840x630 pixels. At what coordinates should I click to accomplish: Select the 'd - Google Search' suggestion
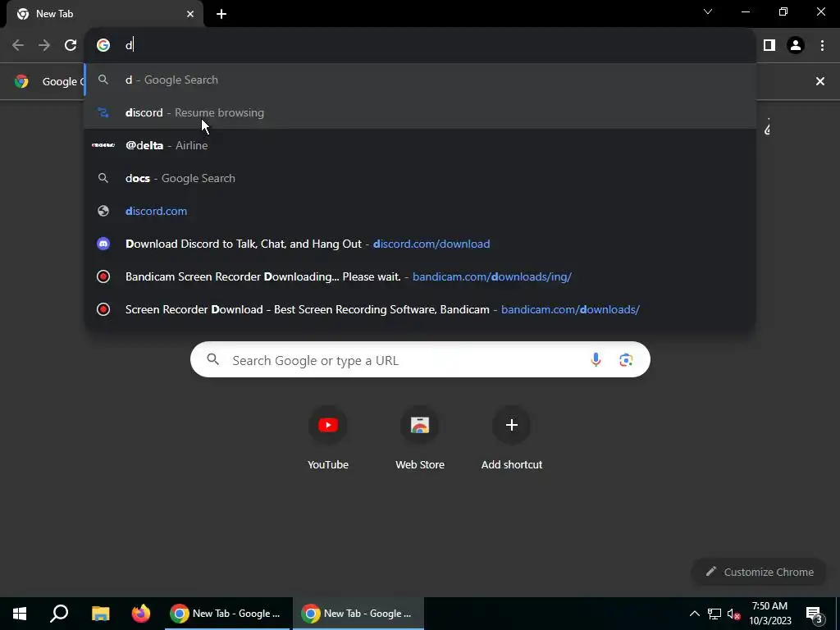420,80
